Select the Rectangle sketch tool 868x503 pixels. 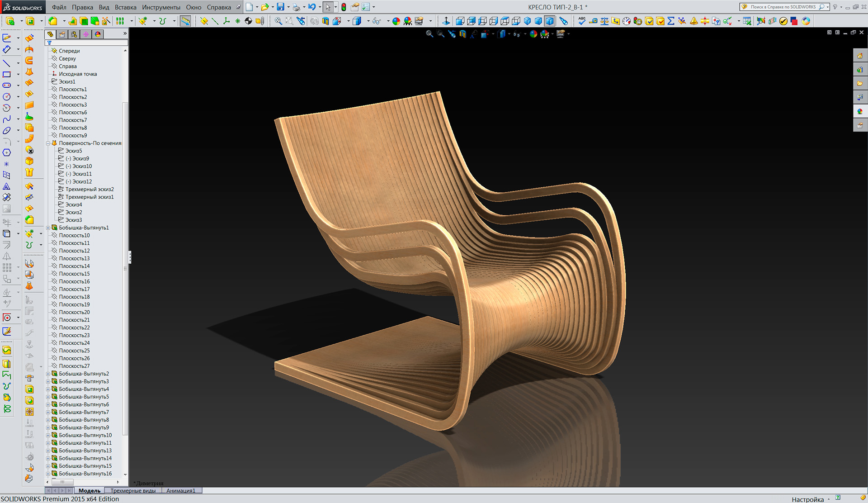coord(6,75)
